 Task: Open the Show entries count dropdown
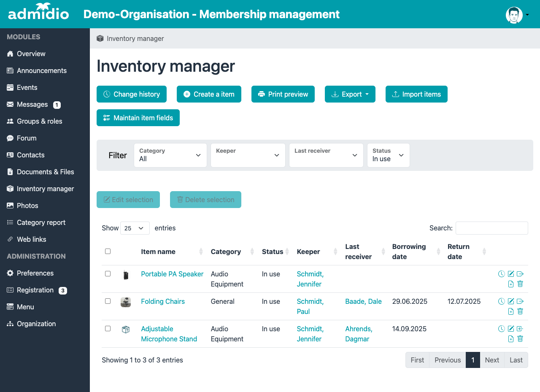[135, 228]
